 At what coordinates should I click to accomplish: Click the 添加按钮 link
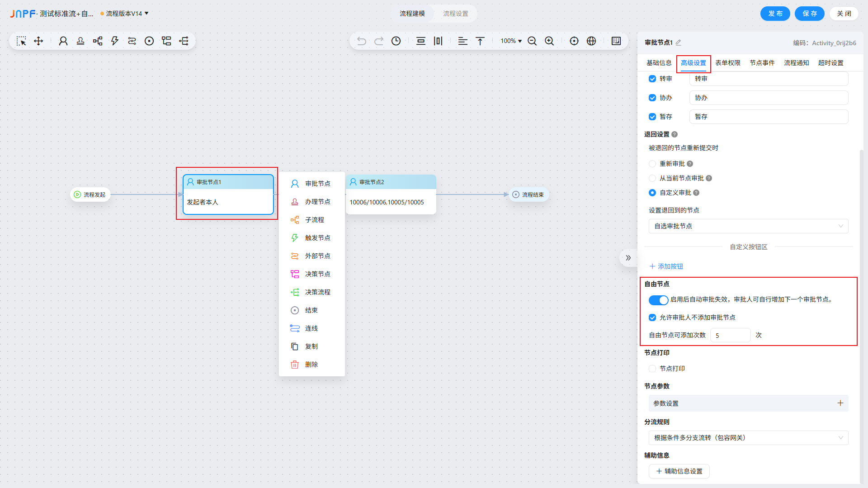(666, 266)
